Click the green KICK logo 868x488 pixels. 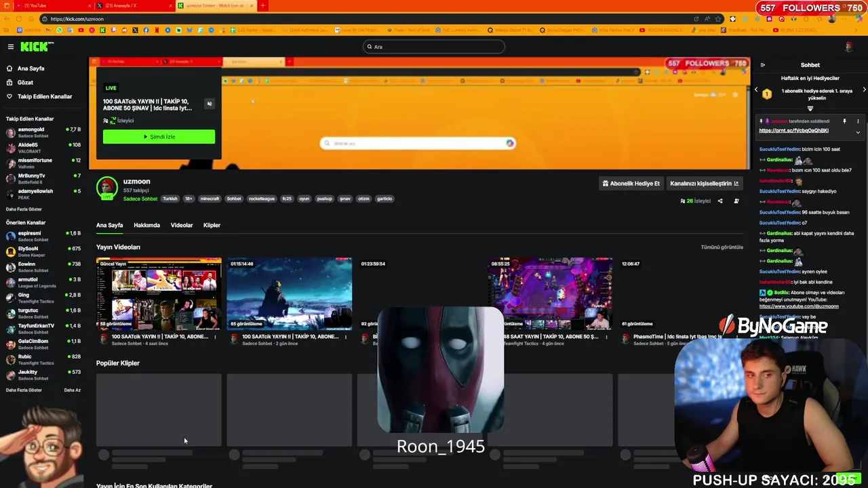coord(35,47)
